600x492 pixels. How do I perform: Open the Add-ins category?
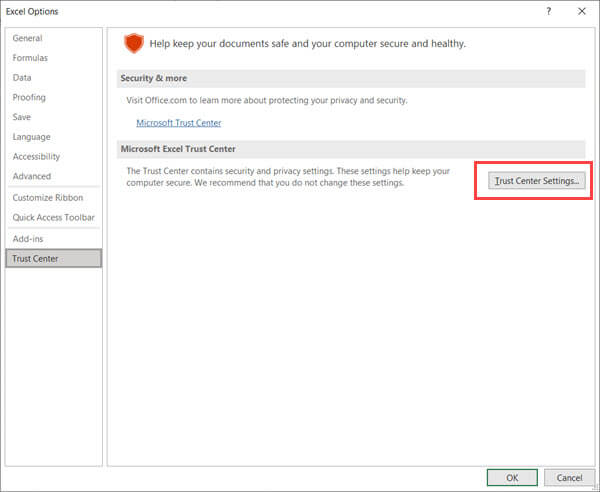[x=28, y=239]
